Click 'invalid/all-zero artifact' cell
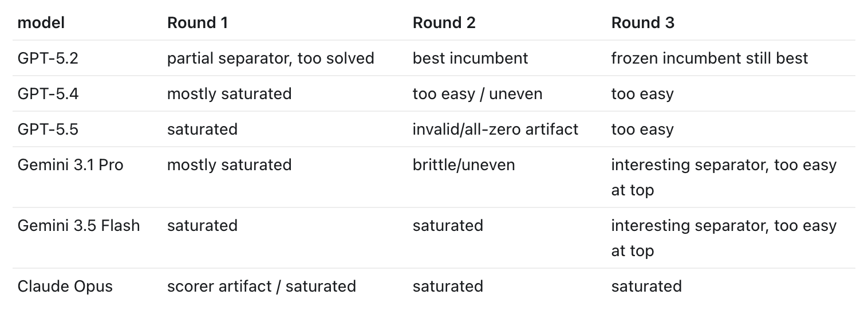 coord(496,129)
